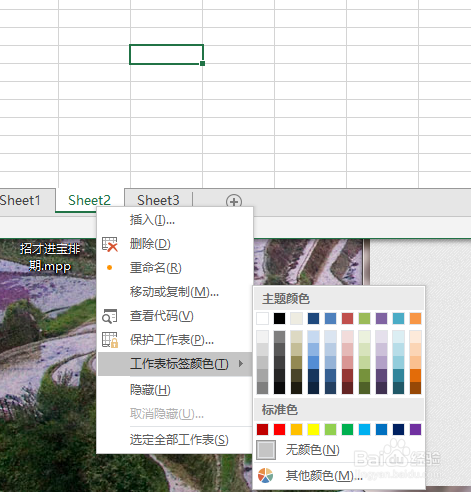Click the delete sheet icon
Viewport: 471px width, 492px height.
tap(110, 244)
